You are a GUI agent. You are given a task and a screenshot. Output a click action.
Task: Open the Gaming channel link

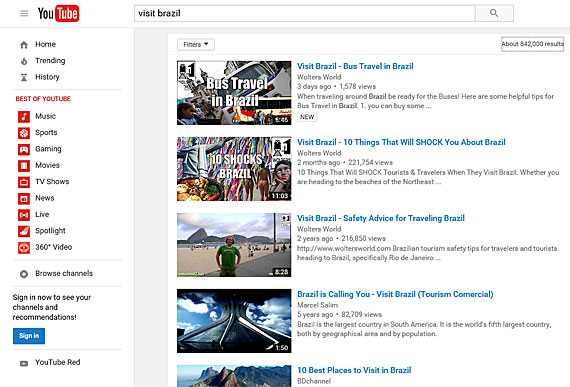(48, 149)
